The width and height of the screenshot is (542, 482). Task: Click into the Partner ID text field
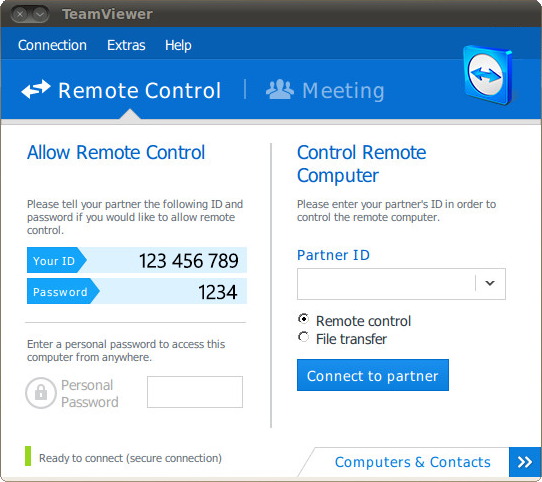[x=386, y=284]
